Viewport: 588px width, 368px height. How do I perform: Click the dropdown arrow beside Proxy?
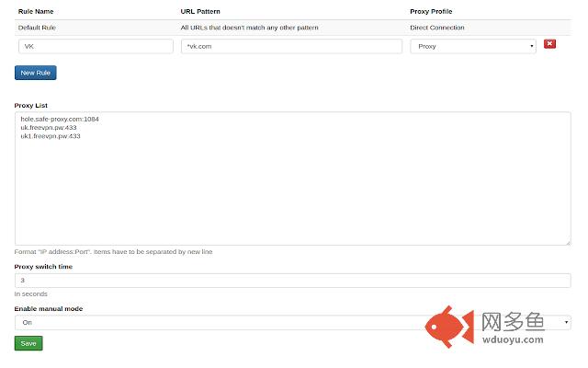[x=531, y=46]
